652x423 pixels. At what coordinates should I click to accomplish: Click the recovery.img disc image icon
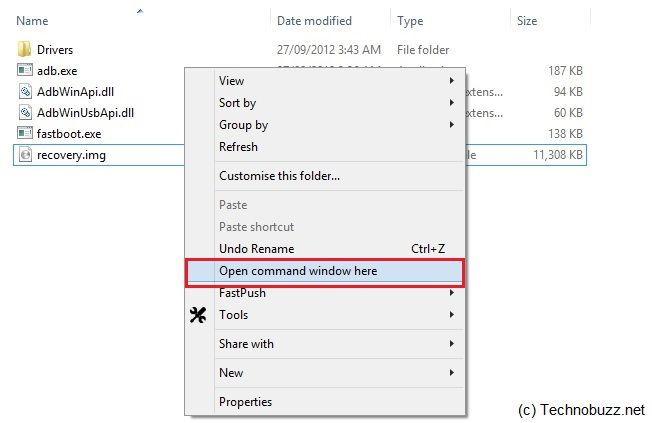click(25, 155)
